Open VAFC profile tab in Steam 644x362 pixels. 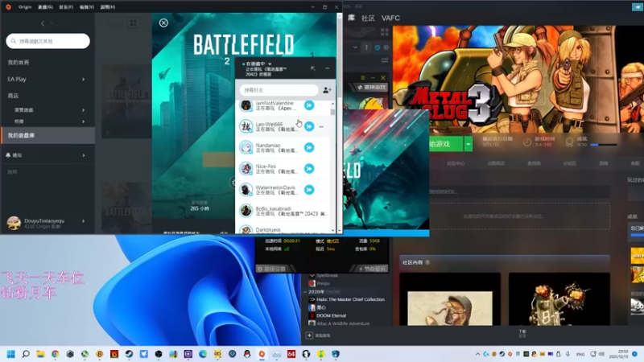click(x=390, y=18)
